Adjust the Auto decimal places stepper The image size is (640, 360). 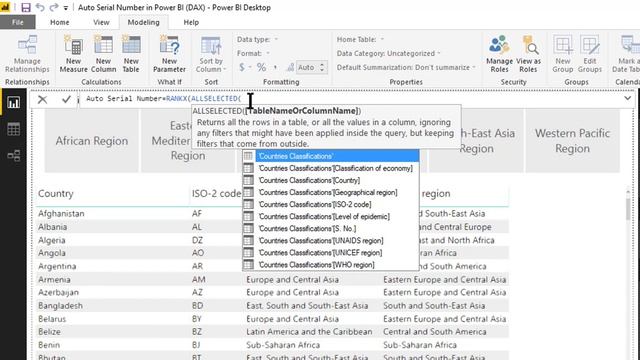[x=322, y=67]
